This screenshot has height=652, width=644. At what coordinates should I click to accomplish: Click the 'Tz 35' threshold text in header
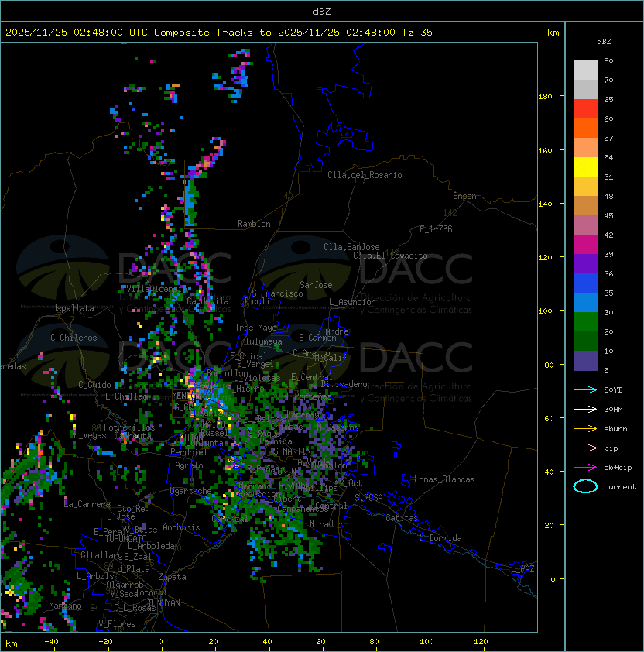pyautogui.click(x=417, y=33)
